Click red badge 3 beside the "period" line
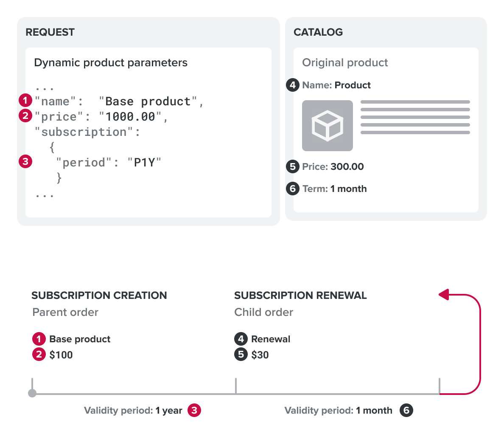This screenshot has width=504, height=434. coord(25,161)
